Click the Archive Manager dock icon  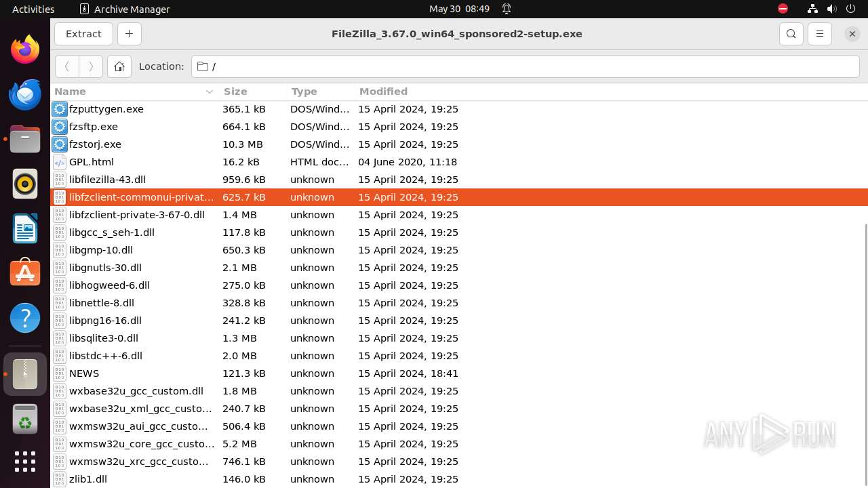25,374
